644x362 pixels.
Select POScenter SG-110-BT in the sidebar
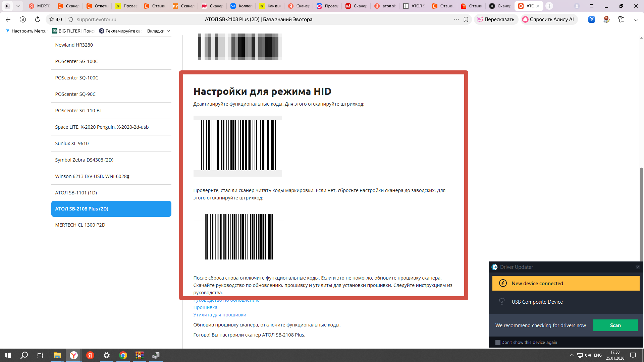pyautogui.click(x=111, y=111)
